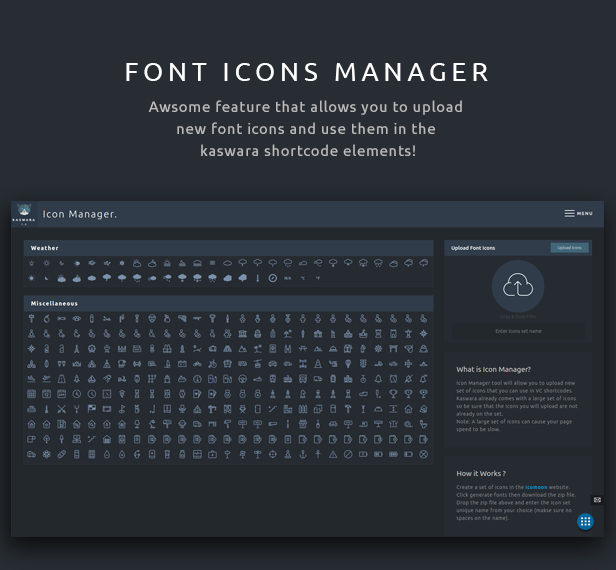Screen dimensions: 616x570
Task: Select the picnic table icon
Action: (303, 349)
